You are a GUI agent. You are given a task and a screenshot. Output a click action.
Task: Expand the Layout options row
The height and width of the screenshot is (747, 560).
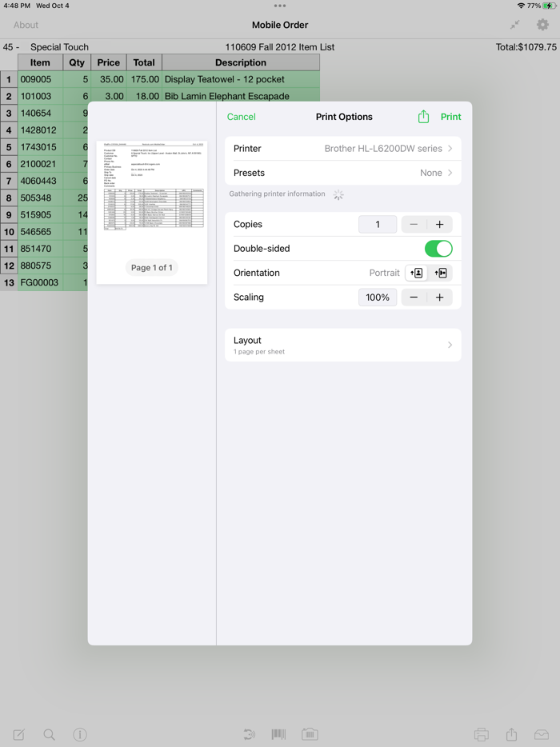[342, 345]
